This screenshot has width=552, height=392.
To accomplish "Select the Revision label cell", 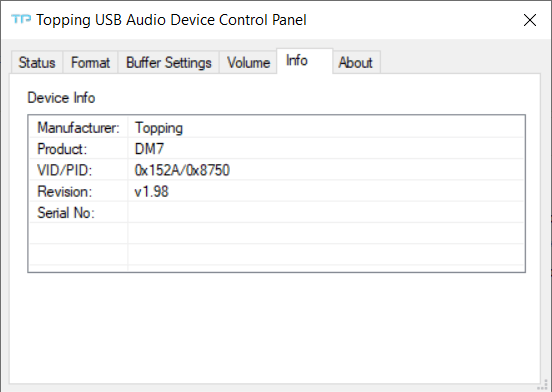I will coord(79,191).
